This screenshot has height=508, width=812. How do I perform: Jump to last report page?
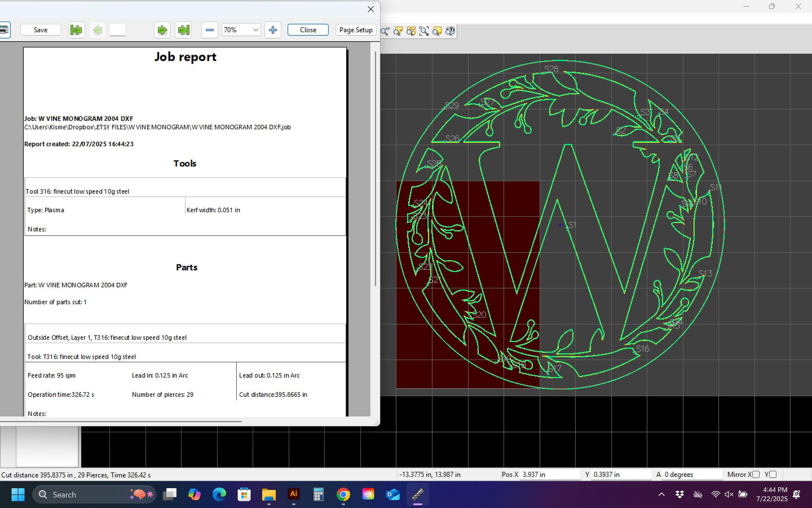pyautogui.click(x=183, y=30)
